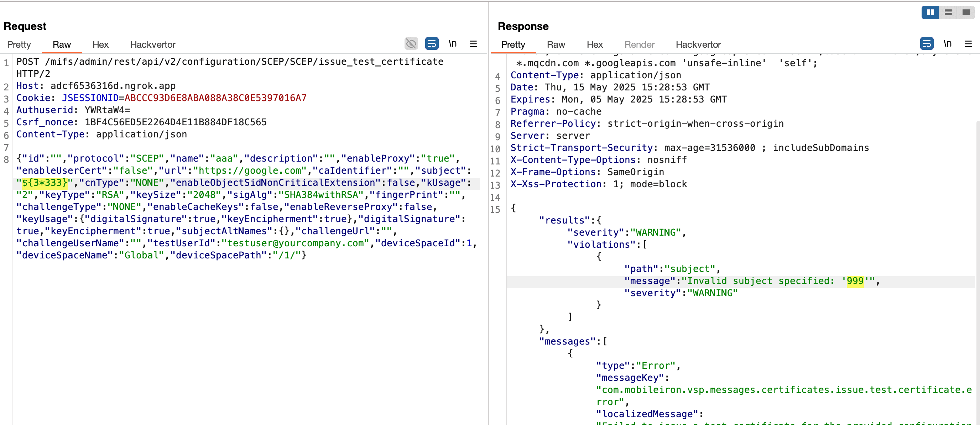Select combined tabbed layout icon
Screen dimensions: 980x425
click(965, 12)
